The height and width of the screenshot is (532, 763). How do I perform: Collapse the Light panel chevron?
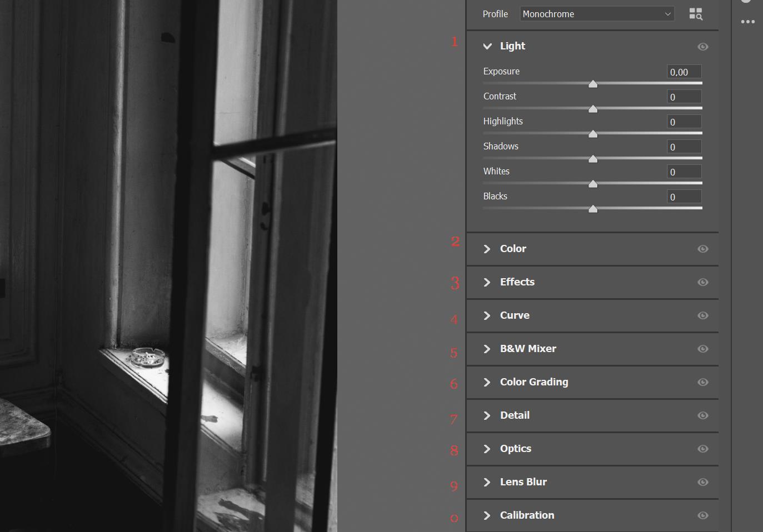coord(487,46)
